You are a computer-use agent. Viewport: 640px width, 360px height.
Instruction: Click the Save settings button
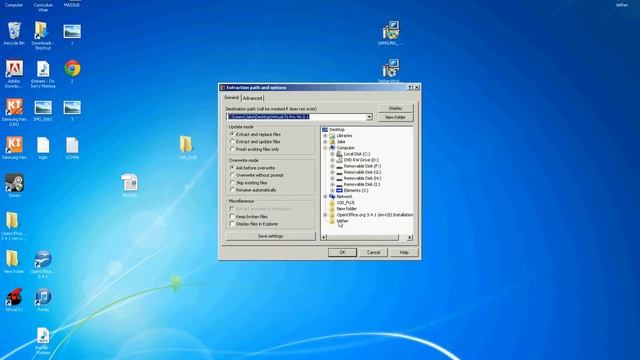tap(270, 236)
